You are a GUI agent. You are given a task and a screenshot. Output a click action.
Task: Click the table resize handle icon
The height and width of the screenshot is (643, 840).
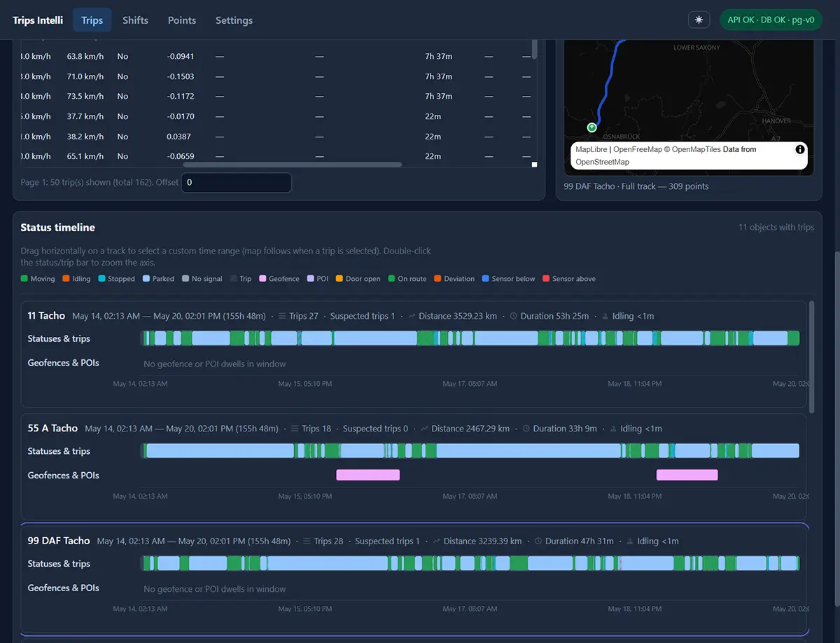(534, 165)
